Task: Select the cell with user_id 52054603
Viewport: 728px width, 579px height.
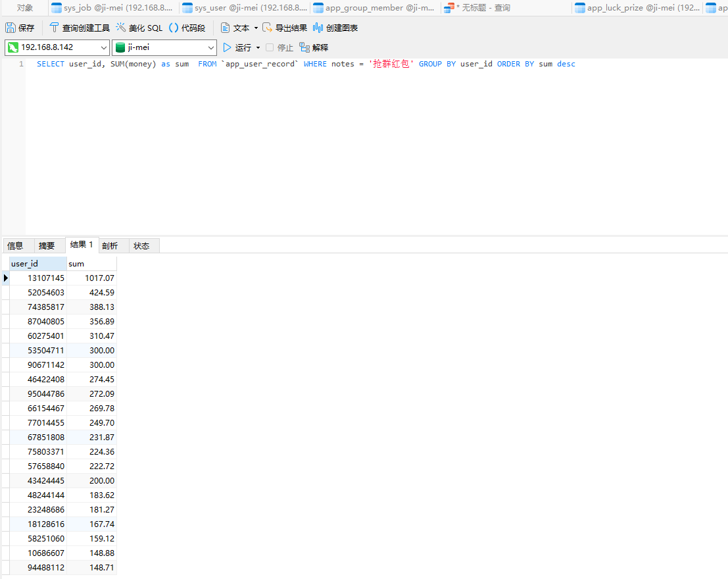Action: [x=37, y=293]
